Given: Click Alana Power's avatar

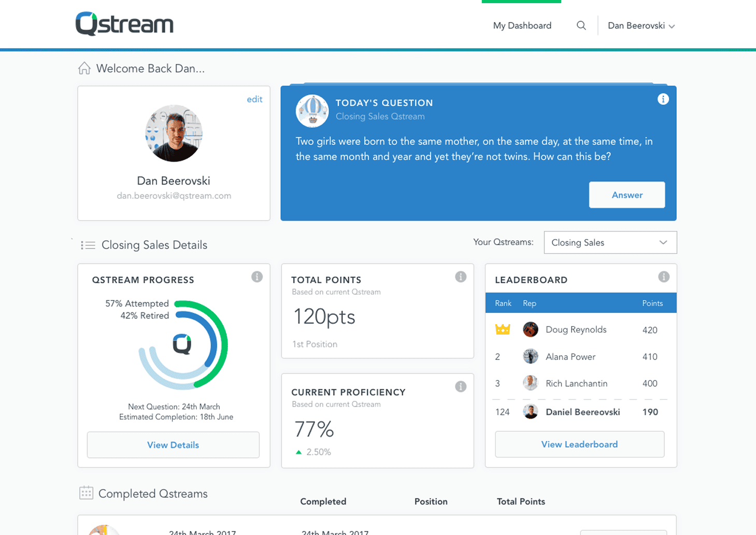Looking at the screenshot, I should [531, 356].
